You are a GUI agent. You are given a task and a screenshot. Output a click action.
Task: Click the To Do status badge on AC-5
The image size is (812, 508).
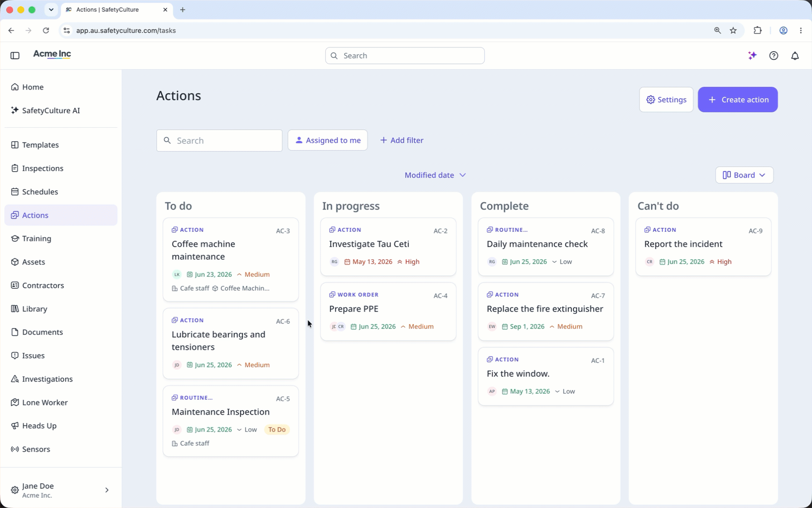point(277,430)
